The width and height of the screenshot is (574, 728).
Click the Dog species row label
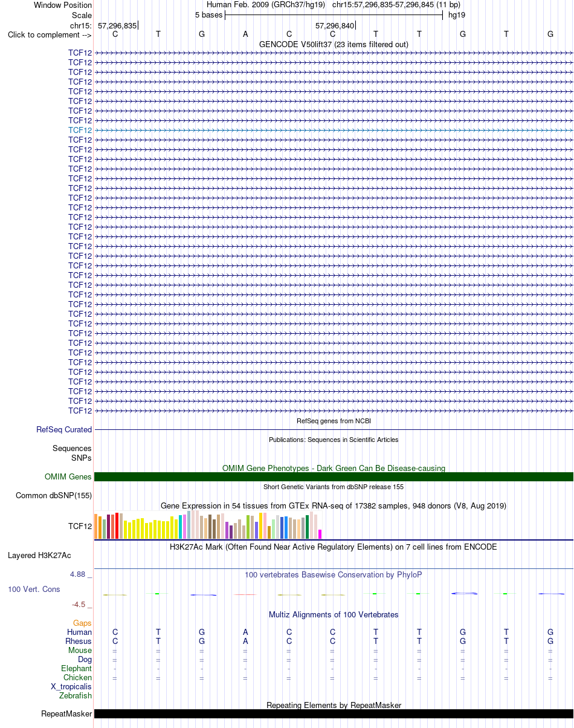point(85,659)
